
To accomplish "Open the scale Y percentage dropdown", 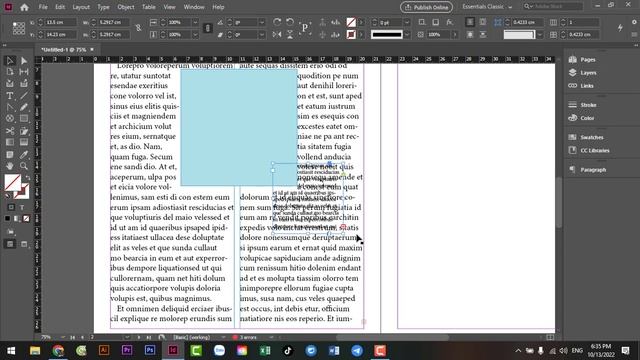I will point(195,35).
